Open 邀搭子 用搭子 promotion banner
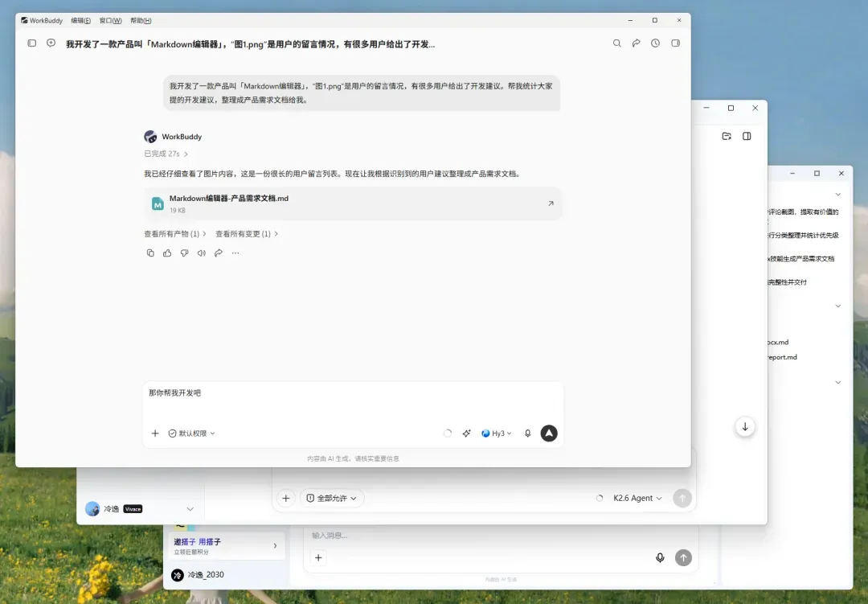868x604 pixels. 227,545
